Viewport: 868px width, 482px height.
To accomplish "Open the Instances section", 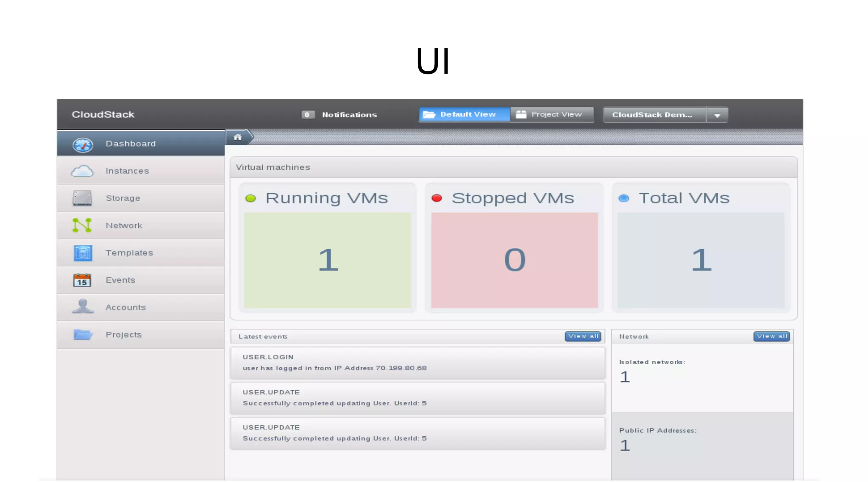I will point(141,171).
